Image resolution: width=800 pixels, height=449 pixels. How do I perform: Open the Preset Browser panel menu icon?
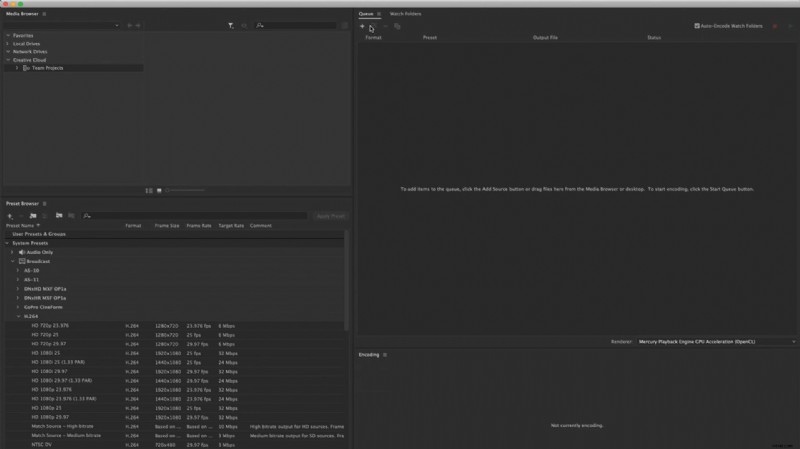pyautogui.click(x=46, y=204)
